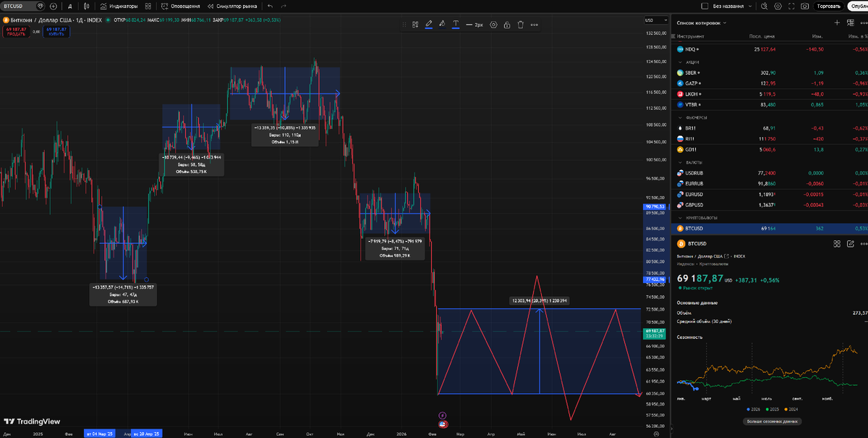Click the add symbol plus icon
Image resolution: width=868 pixels, height=438 pixels.
pos(54,6)
